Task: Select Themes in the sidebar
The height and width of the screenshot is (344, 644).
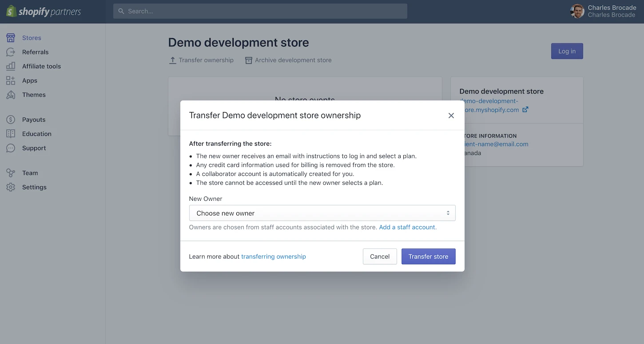Action: tap(34, 95)
